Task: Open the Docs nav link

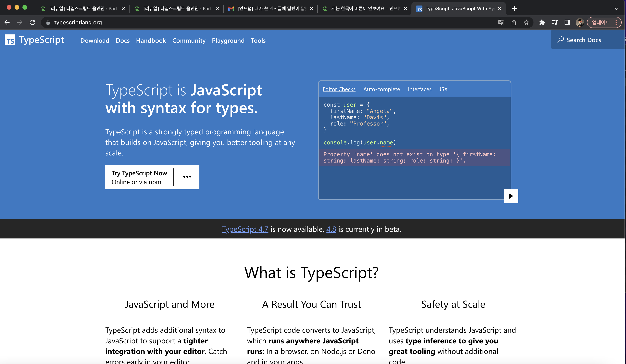Action: pos(123,41)
